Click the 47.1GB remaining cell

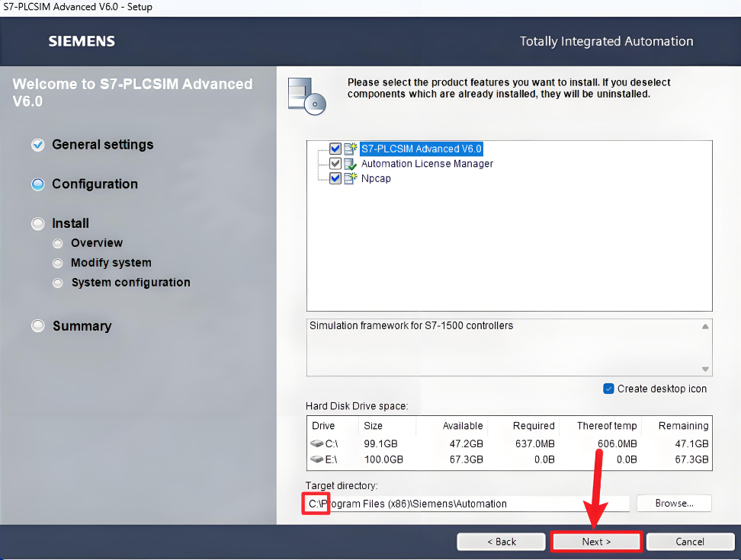click(x=691, y=444)
